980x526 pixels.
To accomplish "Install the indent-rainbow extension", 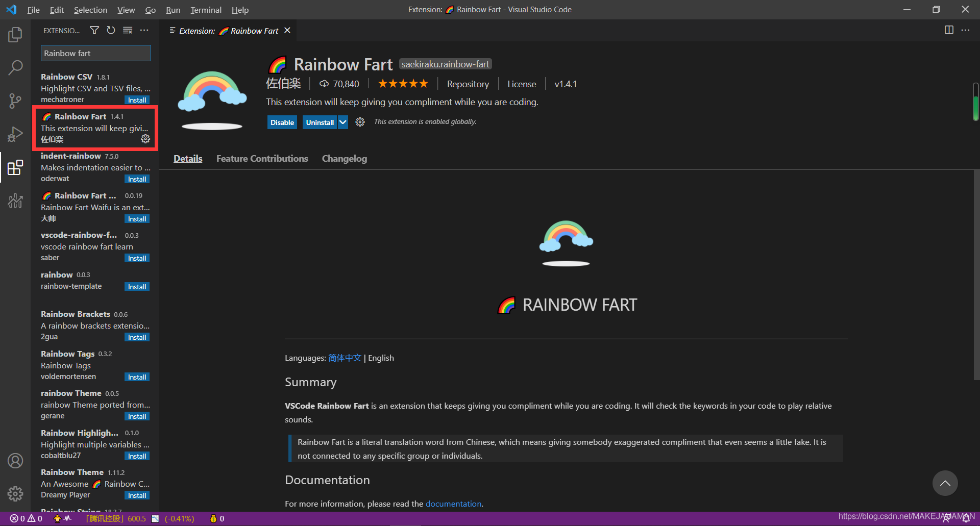I will [137, 179].
